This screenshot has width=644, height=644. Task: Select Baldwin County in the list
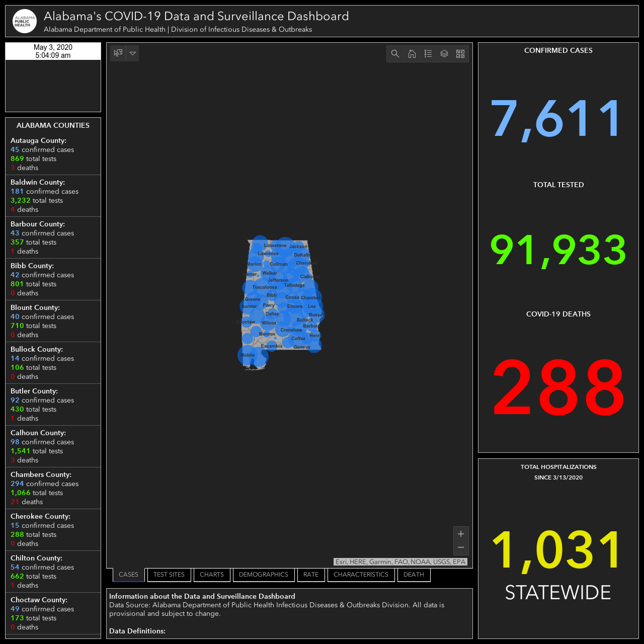tap(53, 196)
